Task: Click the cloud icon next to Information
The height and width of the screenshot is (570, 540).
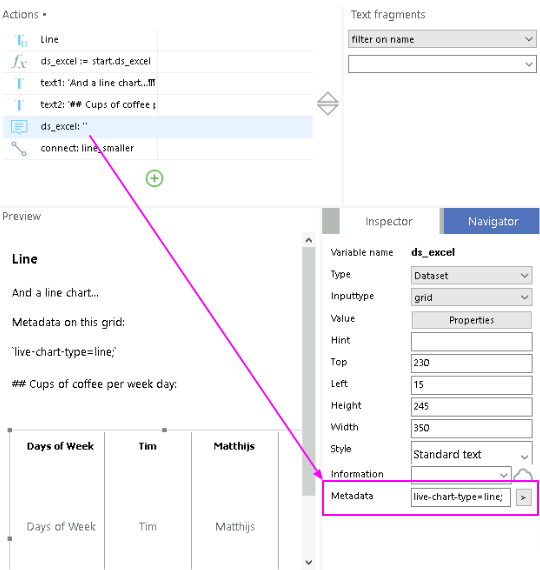Action: [523, 474]
